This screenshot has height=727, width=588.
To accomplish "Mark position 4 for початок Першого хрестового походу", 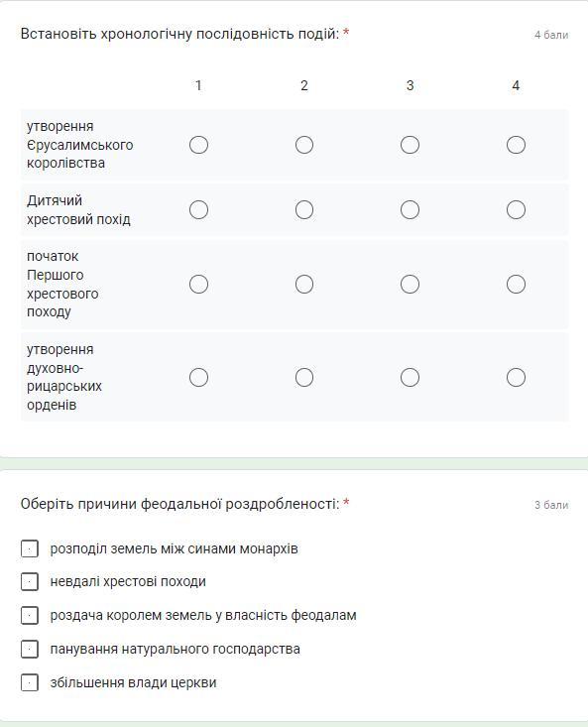I will [x=516, y=285].
